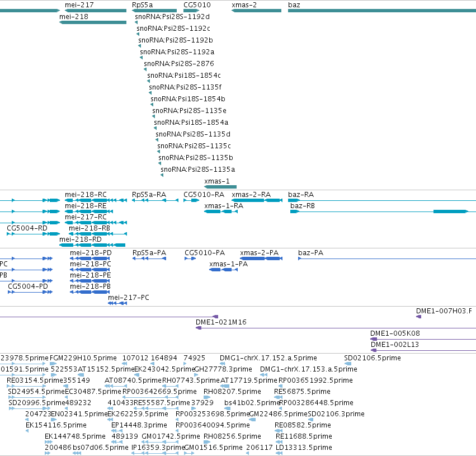Select the CG5010-PA protein label
The height and width of the screenshot is (456, 476).
pyautogui.click(x=205, y=253)
